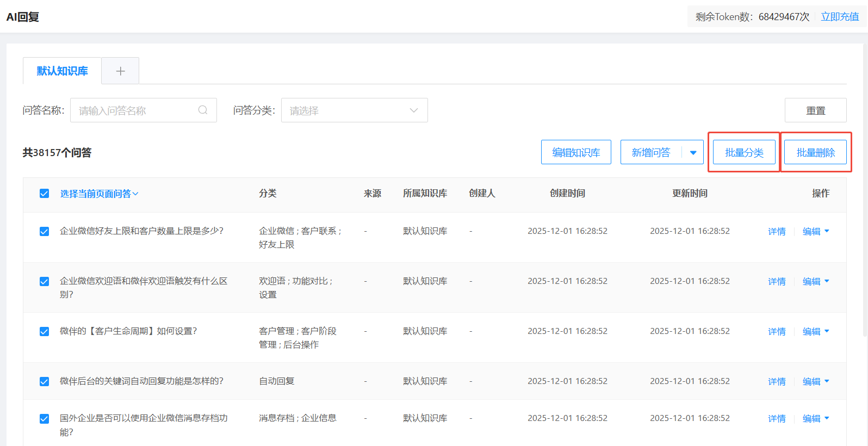The image size is (868, 446).
Task: Open 详情 for 国外企业消息存档 question
Action: tap(777, 418)
